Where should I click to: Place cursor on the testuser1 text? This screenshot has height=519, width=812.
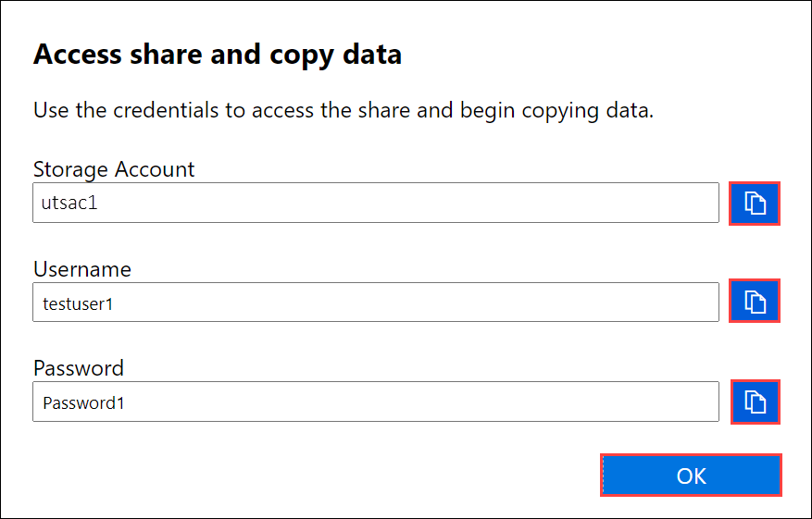click(78, 303)
